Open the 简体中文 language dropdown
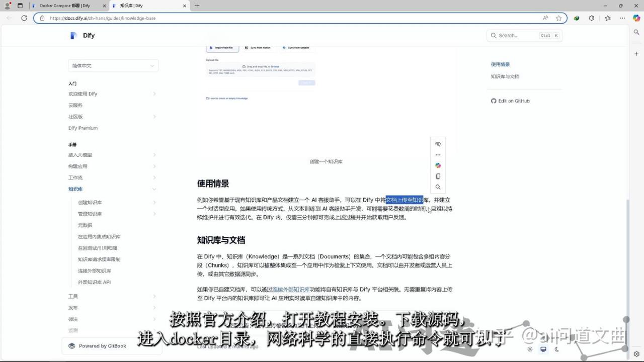644x362 pixels. [x=113, y=66]
